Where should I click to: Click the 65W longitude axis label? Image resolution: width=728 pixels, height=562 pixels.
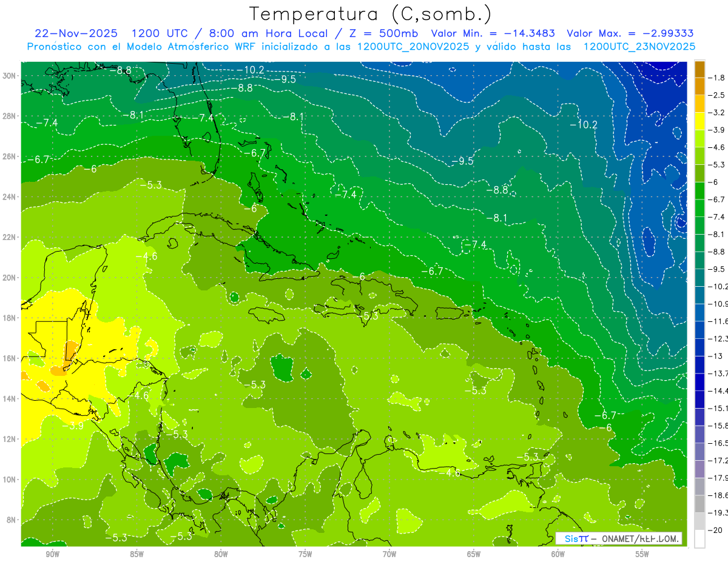474,554
